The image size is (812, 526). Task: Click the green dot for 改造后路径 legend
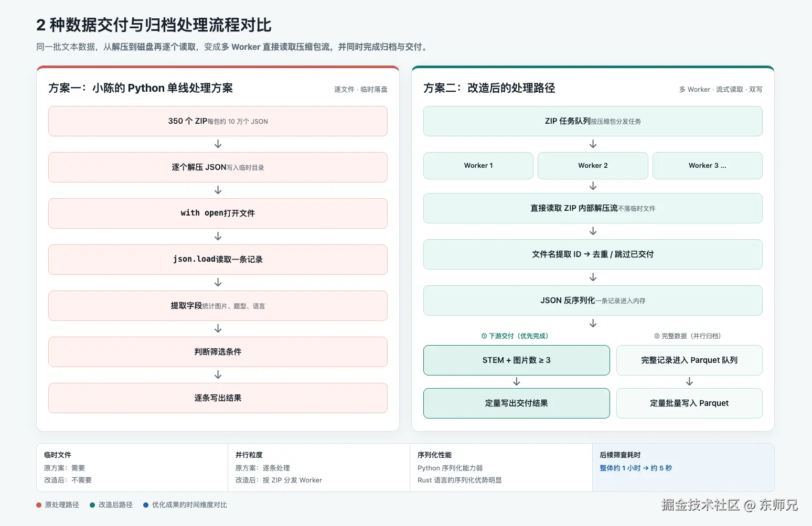pyautogui.click(x=92, y=505)
